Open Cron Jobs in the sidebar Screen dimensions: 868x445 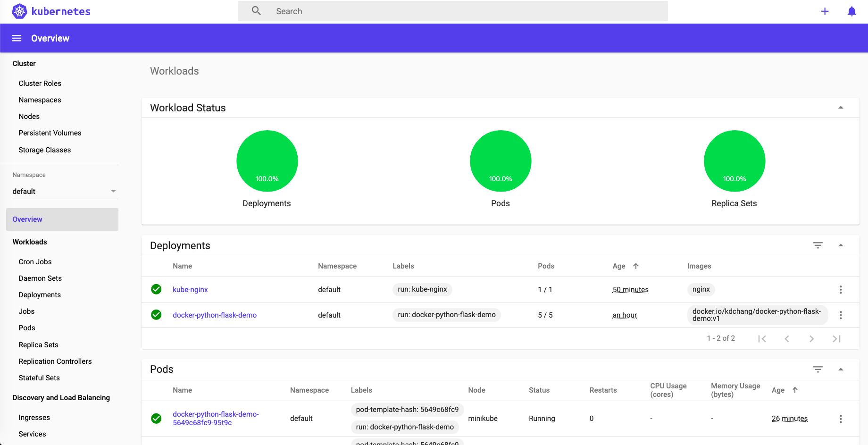[x=35, y=262]
